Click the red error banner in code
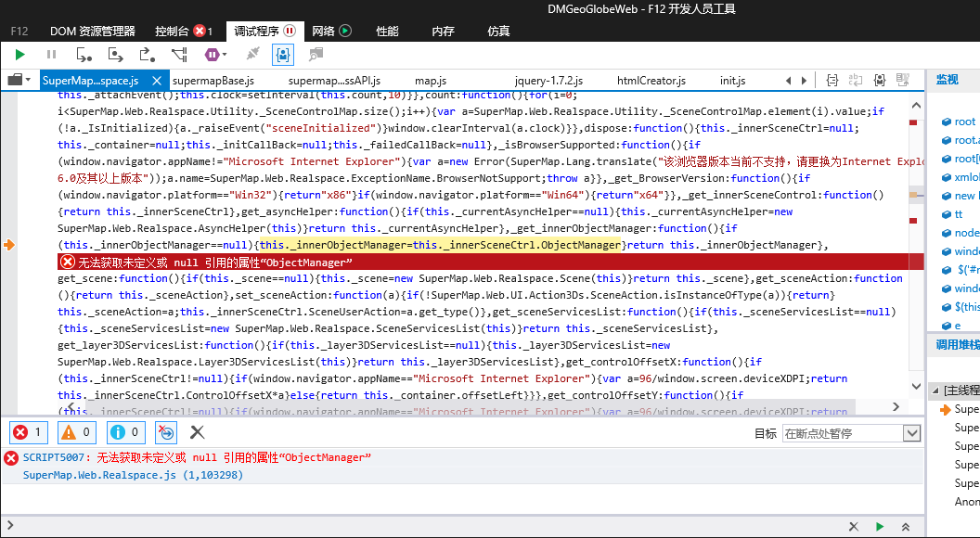The width and height of the screenshot is (980, 538). click(491, 262)
